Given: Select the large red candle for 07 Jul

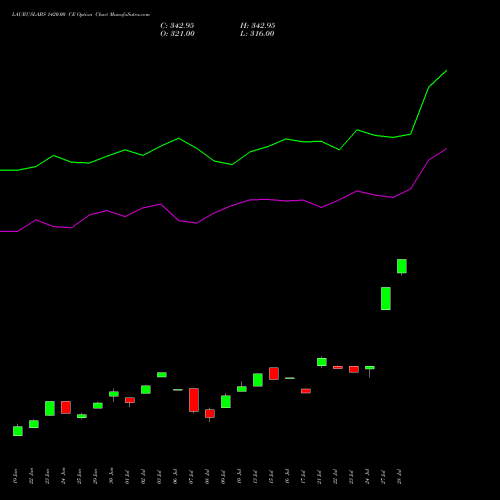Looking at the screenshot, I should point(194,400).
